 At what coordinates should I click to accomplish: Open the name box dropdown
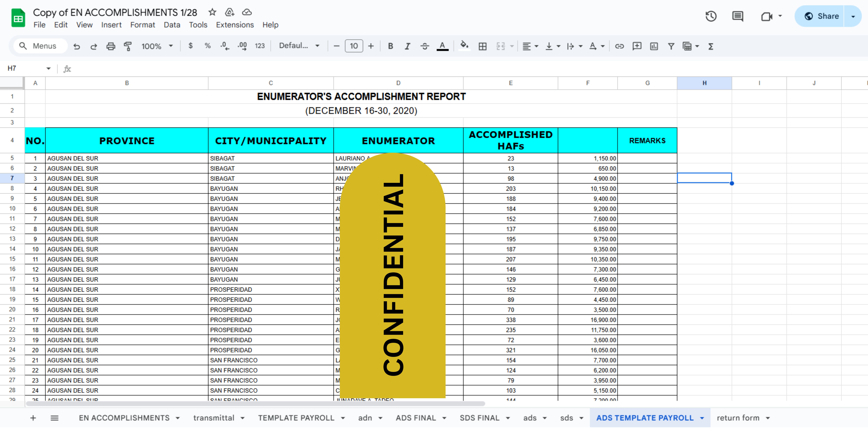[x=48, y=68]
